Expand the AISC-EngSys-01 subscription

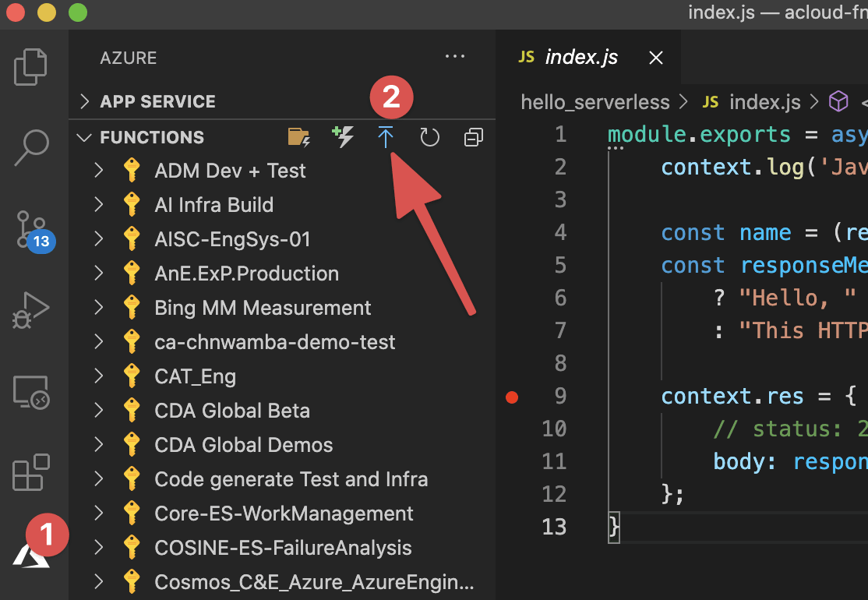tap(99, 239)
